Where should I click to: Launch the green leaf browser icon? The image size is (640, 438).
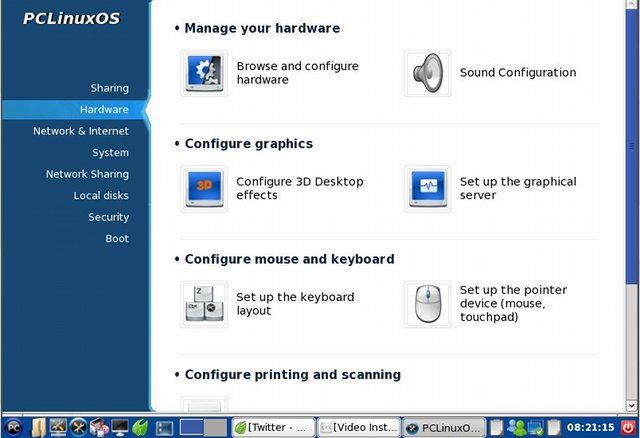[140, 428]
